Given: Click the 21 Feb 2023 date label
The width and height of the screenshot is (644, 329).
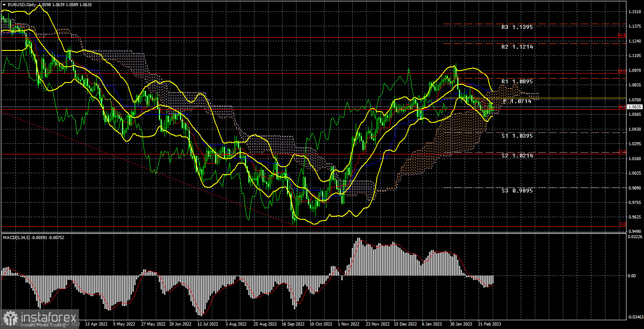Looking at the screenshot, I should (490, 324).
